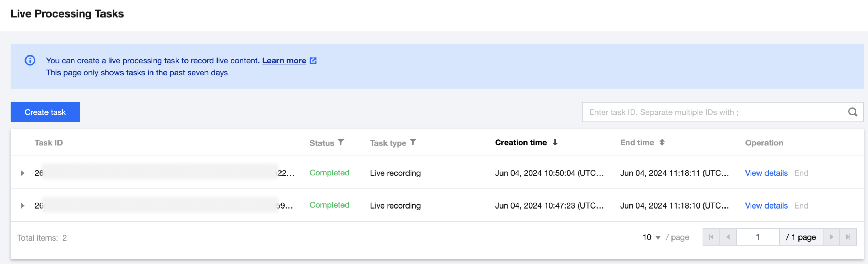View details of the 10:50:04 task
The image size is (868, 264).
(x=766, y=173)
